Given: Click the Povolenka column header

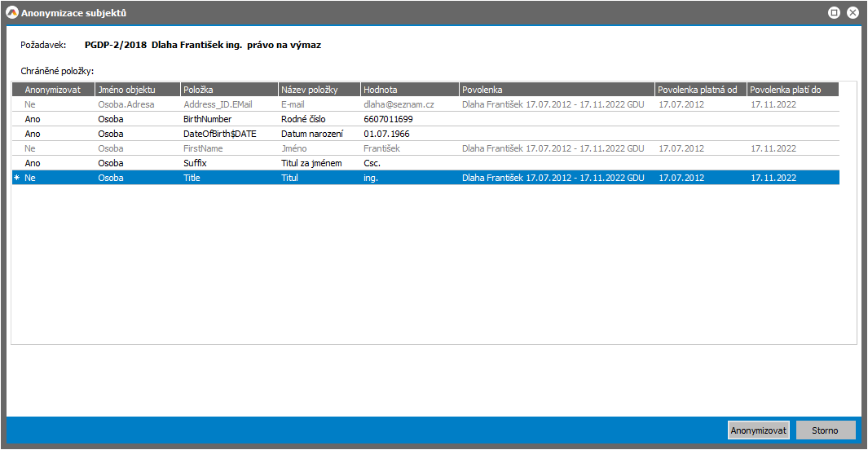Looking at the screenshot, I should pyautogui.click(x=556, y=90).
